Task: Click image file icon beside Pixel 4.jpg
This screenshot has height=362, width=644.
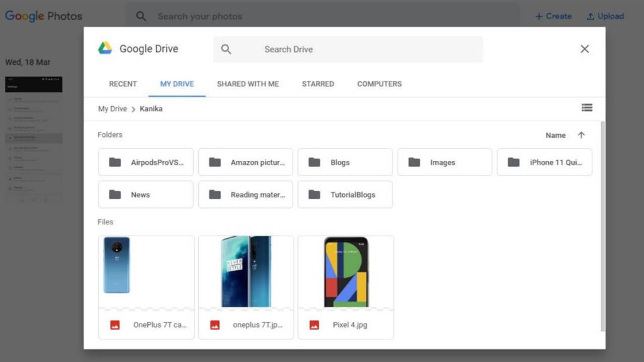Action: (314, 325)
